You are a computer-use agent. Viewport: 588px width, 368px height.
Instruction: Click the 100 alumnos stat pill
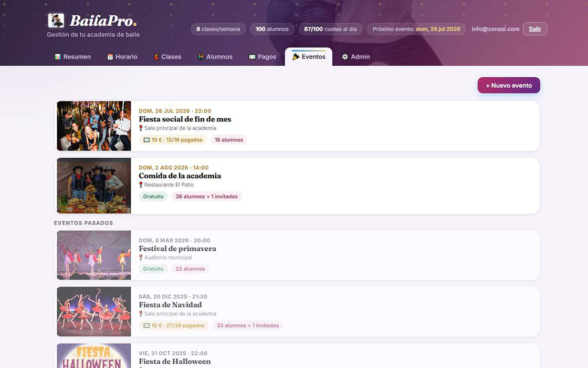coord(272,29)
